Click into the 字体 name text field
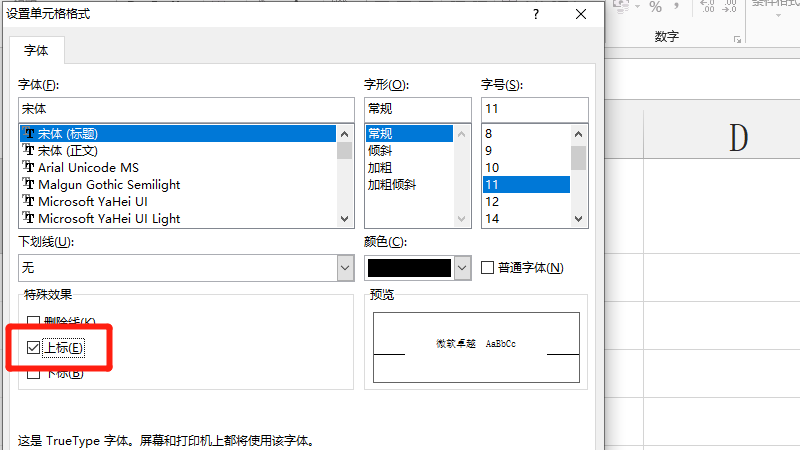800x450 pixels. (186, 108)
